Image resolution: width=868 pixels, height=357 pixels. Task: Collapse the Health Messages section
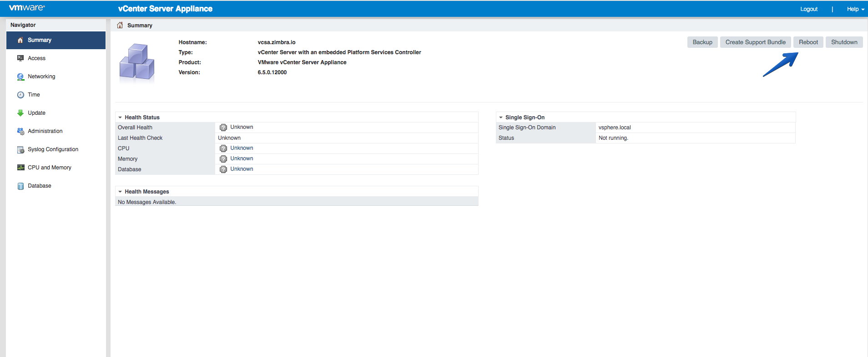point(120,192)
